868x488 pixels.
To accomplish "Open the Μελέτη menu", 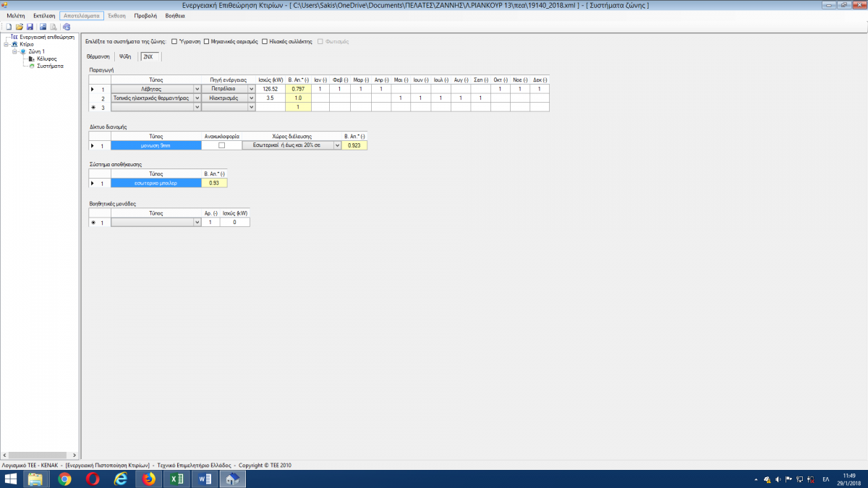I will pyautogui.click(x=15, y=15).
